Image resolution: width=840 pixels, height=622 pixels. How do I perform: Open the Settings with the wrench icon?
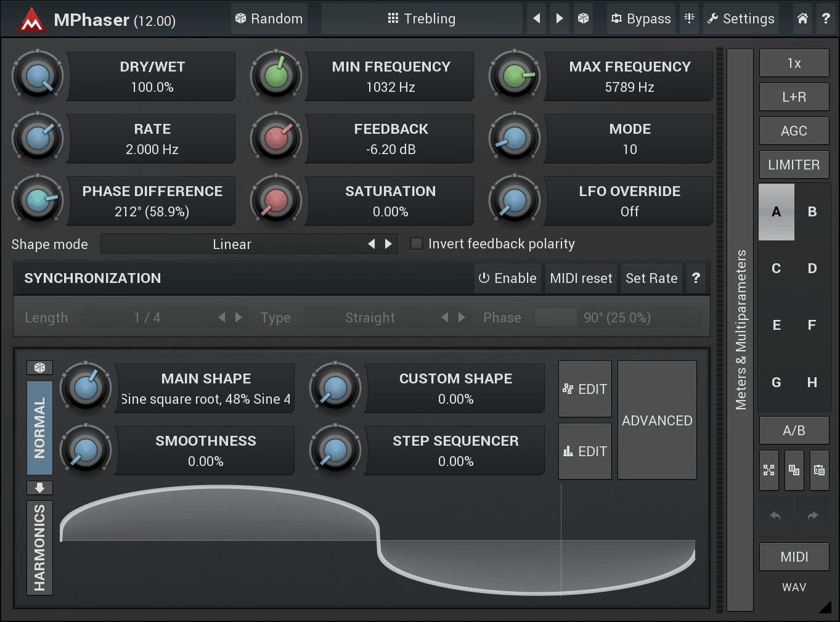tap(741, 18)
